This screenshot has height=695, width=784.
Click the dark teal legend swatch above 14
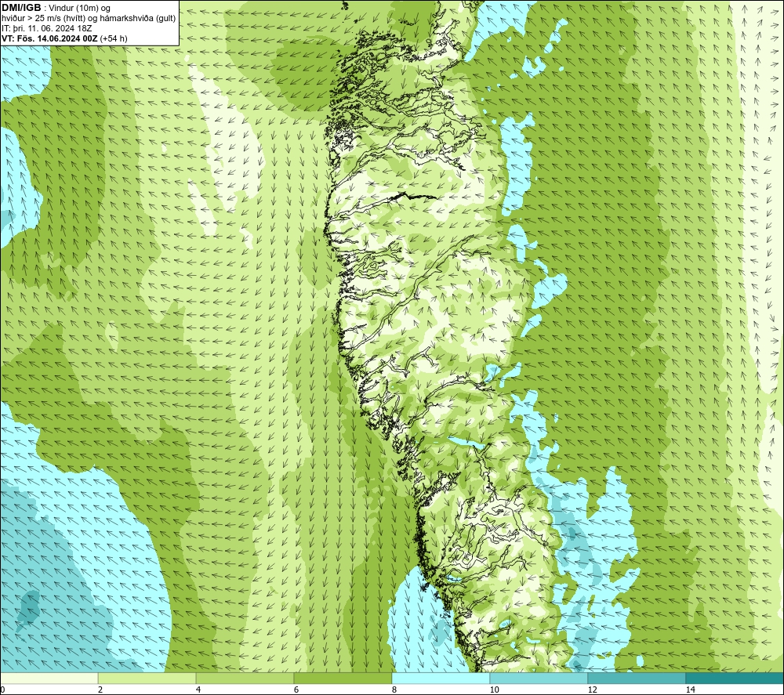pyautogui.click(x=735, y=678)
